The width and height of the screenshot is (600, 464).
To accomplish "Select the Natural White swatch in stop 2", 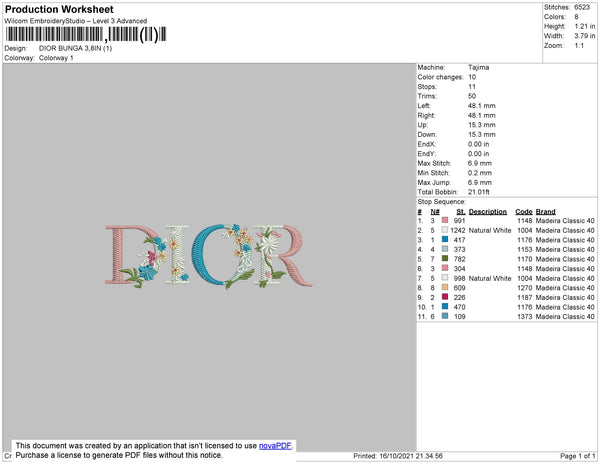I will click(x=445, y=230).
